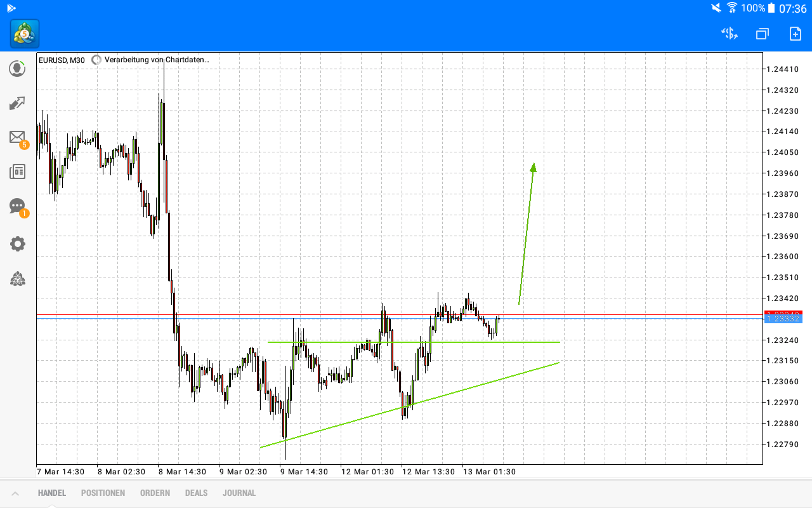Open the account profile icon in sidebar
This screenshot has width=812, height=508.
coord(17,69)
